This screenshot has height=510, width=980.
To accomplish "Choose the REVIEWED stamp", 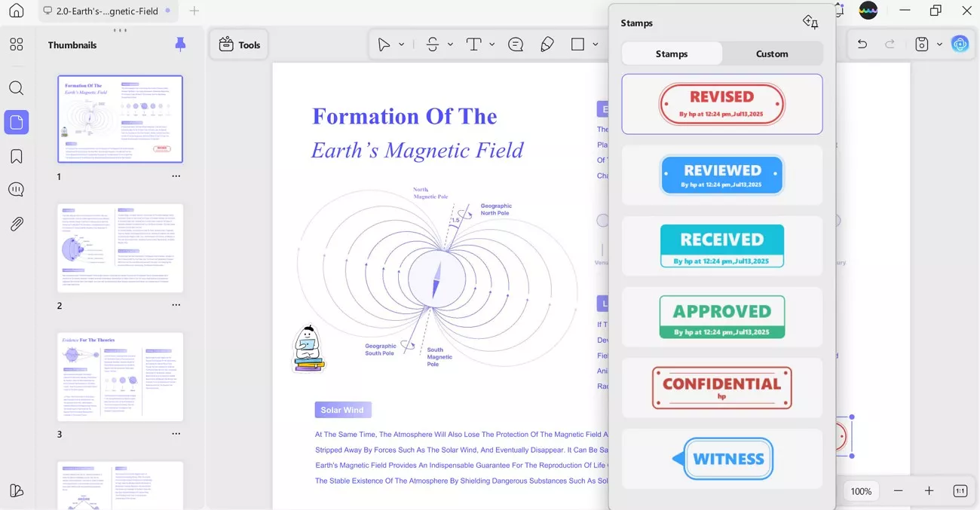I will [x=722, y=176].
